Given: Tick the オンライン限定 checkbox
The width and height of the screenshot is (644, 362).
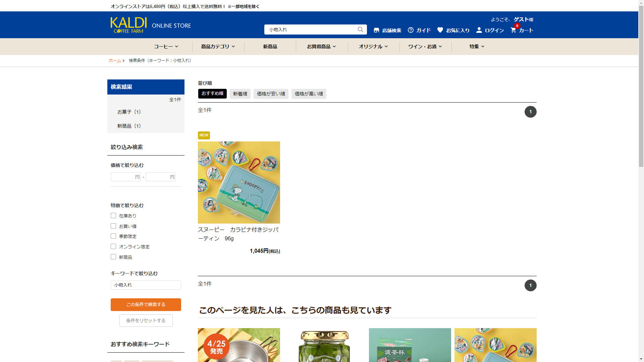Looking at the screenshot, I should click(113, 246).
